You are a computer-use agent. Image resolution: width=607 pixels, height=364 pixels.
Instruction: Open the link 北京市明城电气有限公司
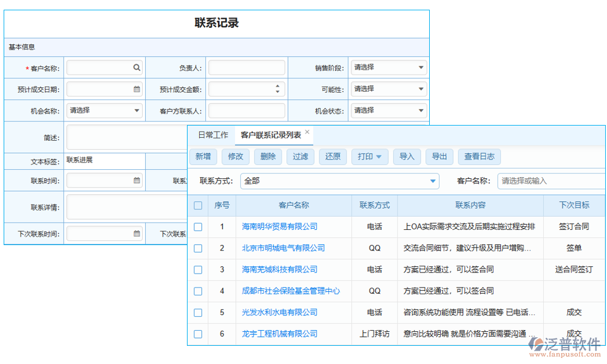(x=283, y=248)
